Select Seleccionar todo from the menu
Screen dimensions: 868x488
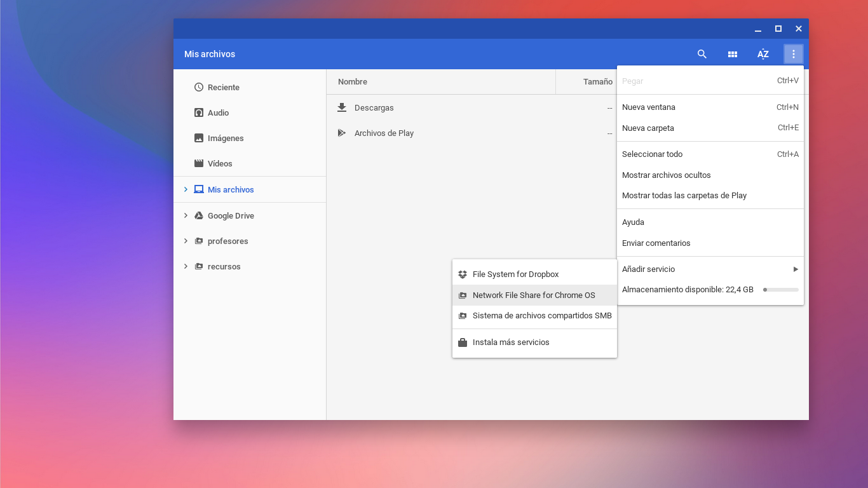(652, 154)
